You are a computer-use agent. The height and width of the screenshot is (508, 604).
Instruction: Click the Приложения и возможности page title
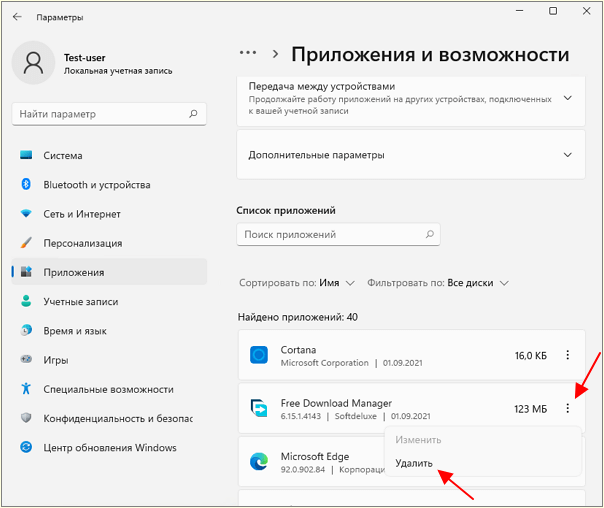click(x=430, y=54)
